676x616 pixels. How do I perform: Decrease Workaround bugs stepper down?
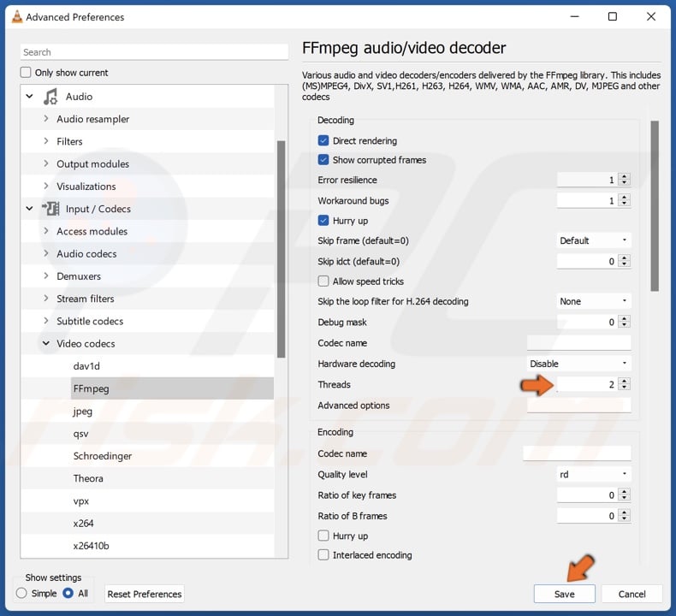[x=625, y=204]
